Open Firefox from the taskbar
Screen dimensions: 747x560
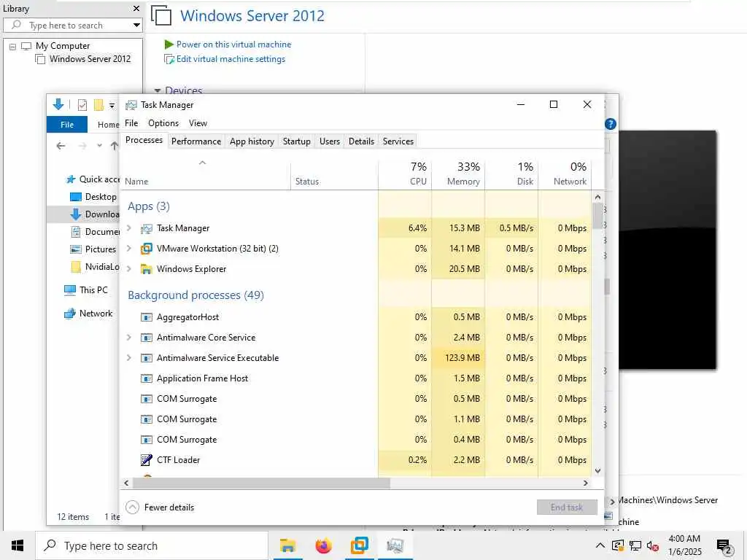[323, 545]
